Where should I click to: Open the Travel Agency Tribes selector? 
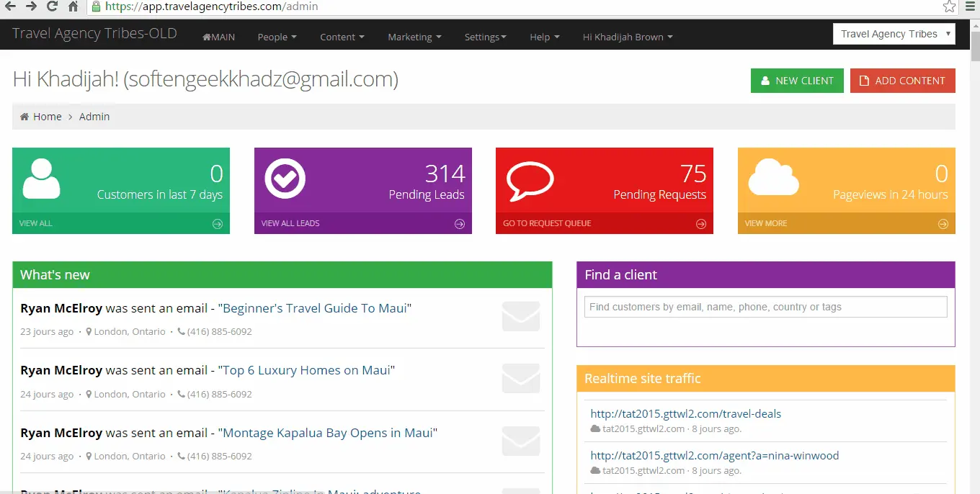(x=894, y=34)
